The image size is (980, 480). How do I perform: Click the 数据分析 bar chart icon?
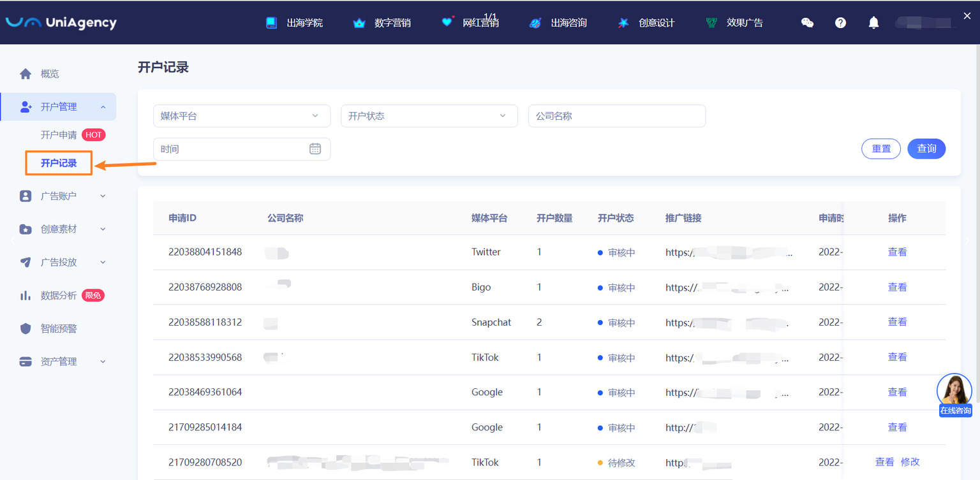(26, 295)
